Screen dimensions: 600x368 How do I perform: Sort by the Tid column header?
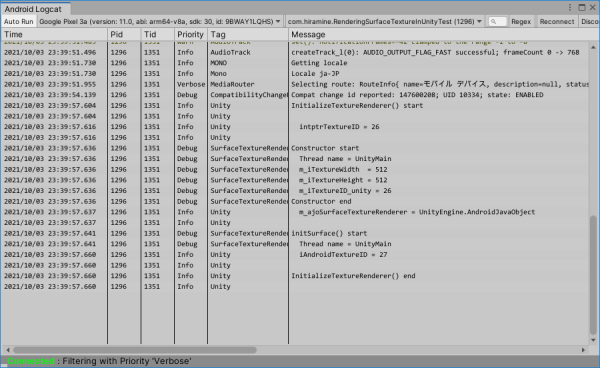pyautogui.click(x=158, y=34)
